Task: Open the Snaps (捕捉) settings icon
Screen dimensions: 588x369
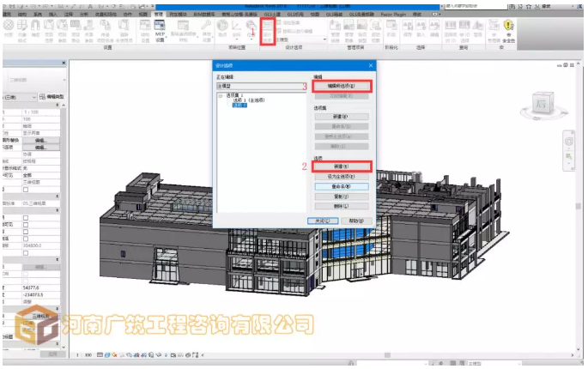Action: click(x=36, y=30)
